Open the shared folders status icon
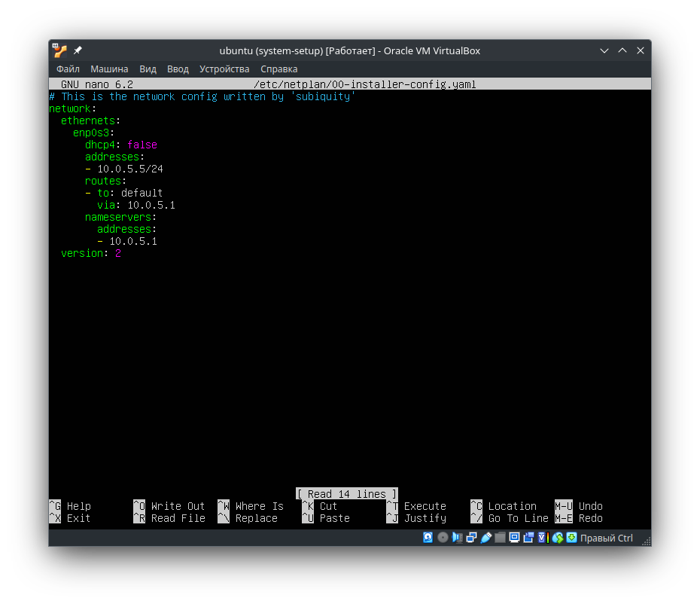 (501, 538)
